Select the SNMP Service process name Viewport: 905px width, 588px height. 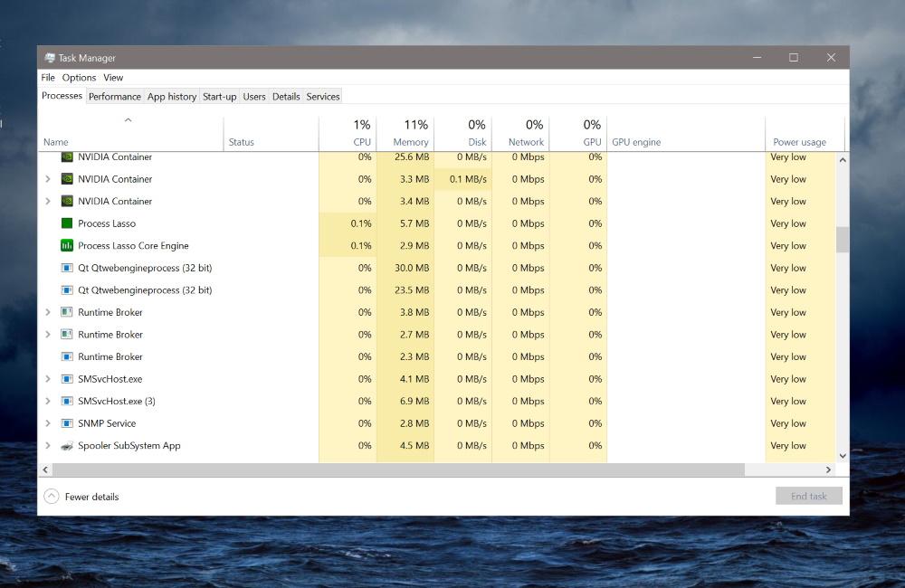107,423
